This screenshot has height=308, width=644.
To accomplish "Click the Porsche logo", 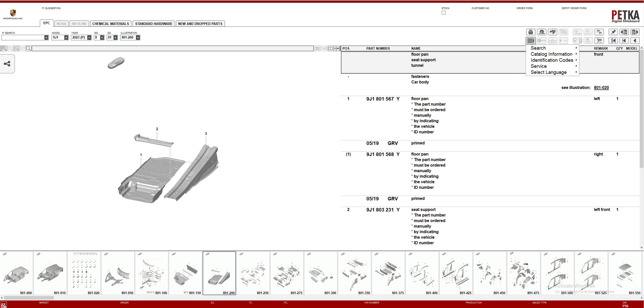I will pyautogui.click(x=13, y=14).
